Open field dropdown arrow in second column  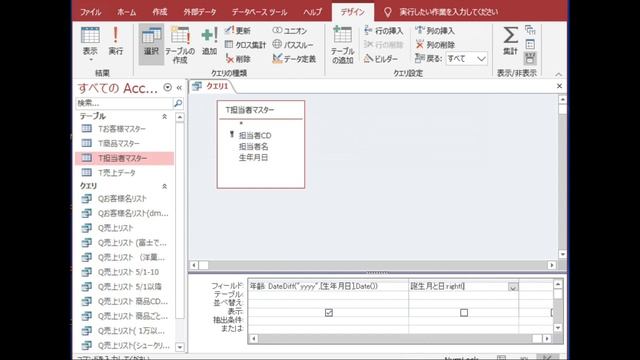(513, 287)
